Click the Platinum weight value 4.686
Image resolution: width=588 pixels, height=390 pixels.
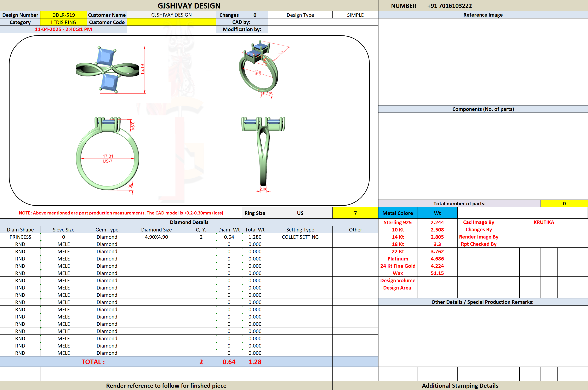(437, 259)
